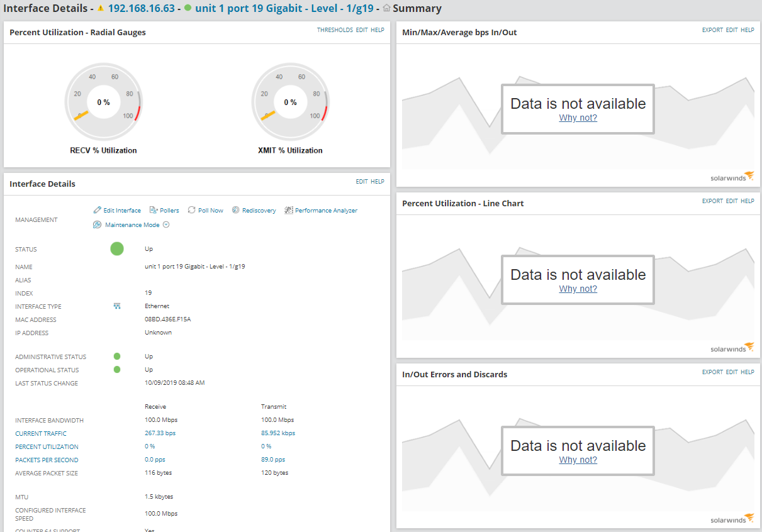Image resolution: width=762 pixels, height=532 pixels.
Task: Click the Pollers link text
Action: click(170, 211)
